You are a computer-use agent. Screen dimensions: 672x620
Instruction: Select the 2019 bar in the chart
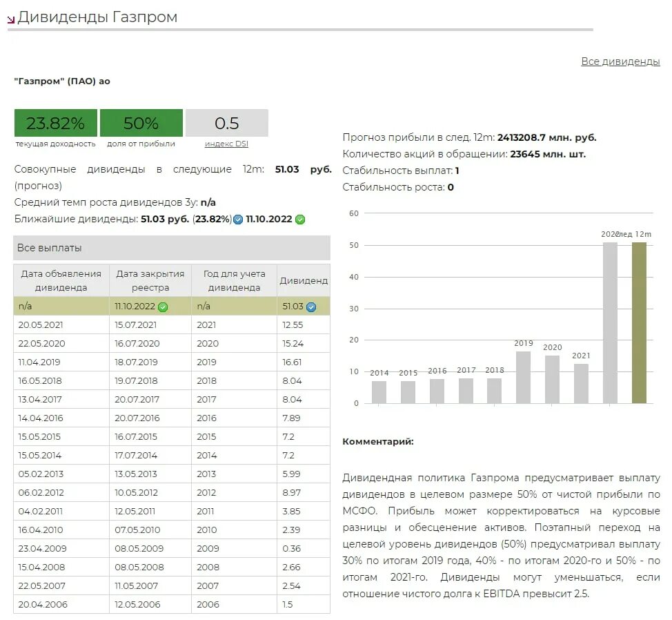523,378
